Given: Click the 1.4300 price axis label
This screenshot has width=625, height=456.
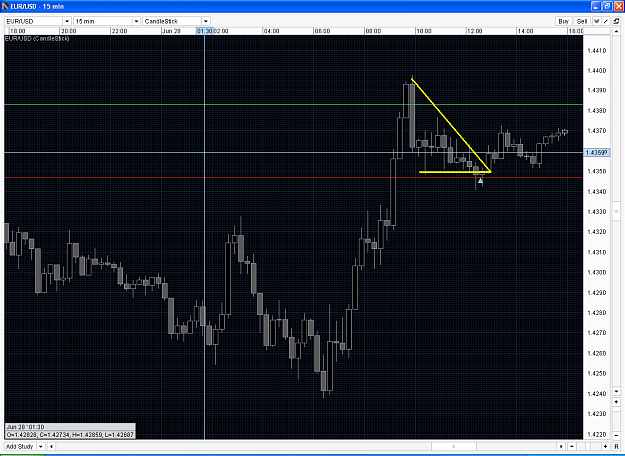Looking at the screenshot, I should pyautogui.click(x=597, y=272).
